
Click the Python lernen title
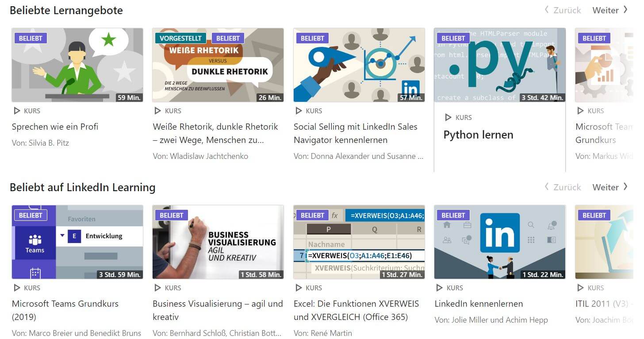(478, 135)
